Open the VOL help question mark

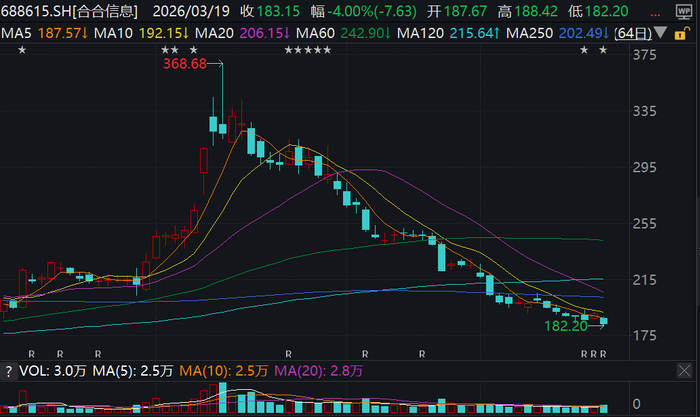8,371
